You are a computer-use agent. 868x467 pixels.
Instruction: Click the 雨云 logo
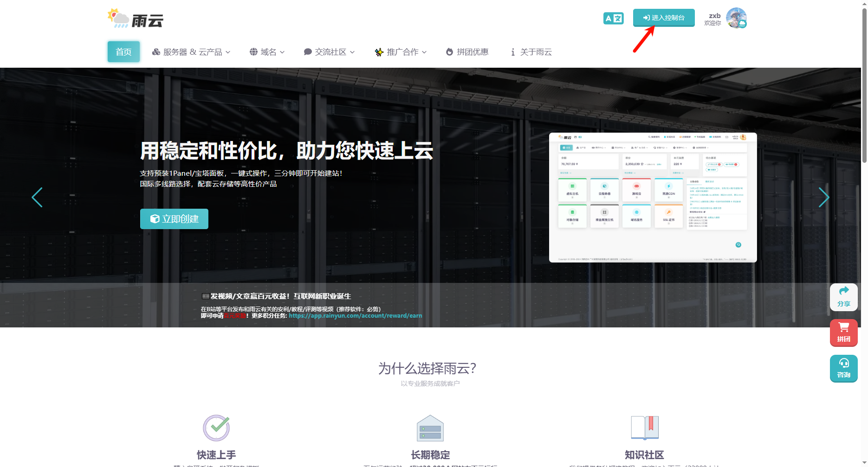(136, 19)
